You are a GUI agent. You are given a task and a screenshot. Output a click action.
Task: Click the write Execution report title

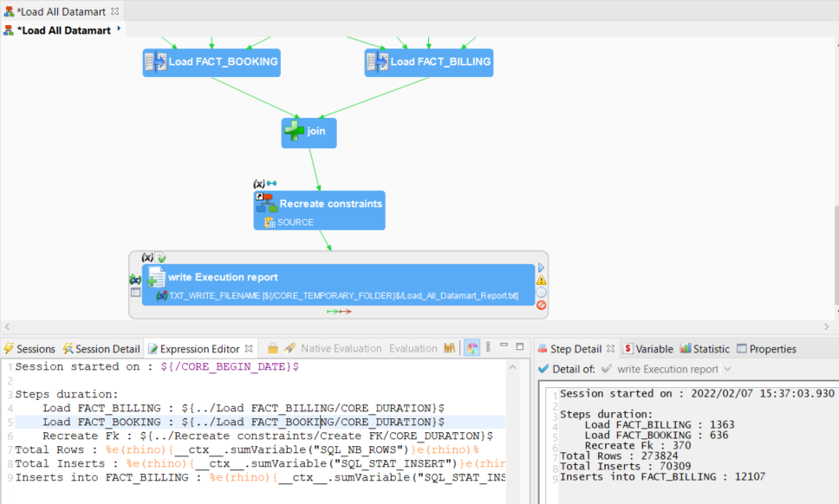[223, 277]
